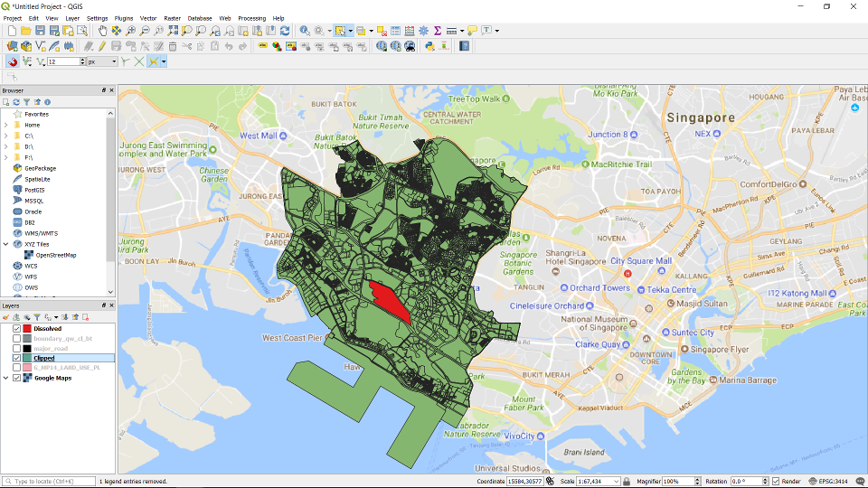868x488 pixels.
Task: Open the attribute table icon
Action: 395,31
